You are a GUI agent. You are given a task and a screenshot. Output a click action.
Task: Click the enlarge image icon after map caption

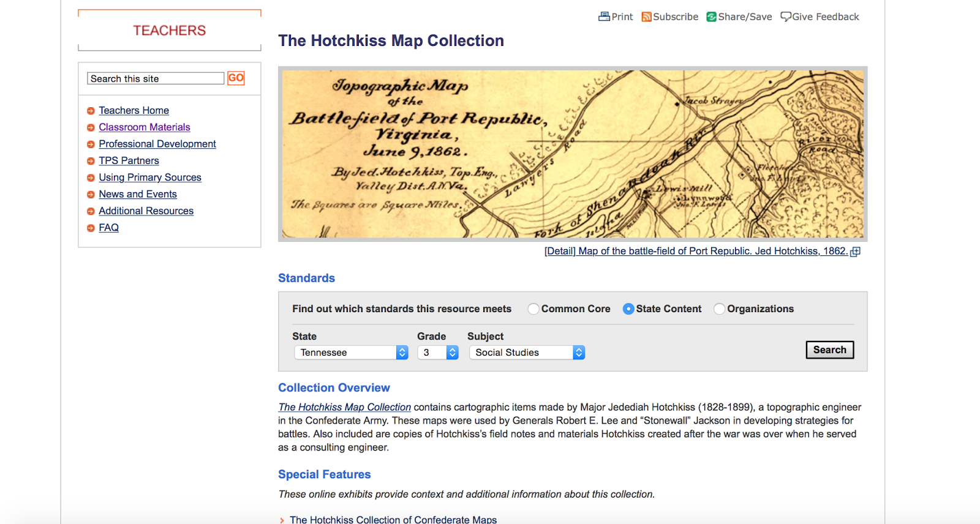[856, 252]
